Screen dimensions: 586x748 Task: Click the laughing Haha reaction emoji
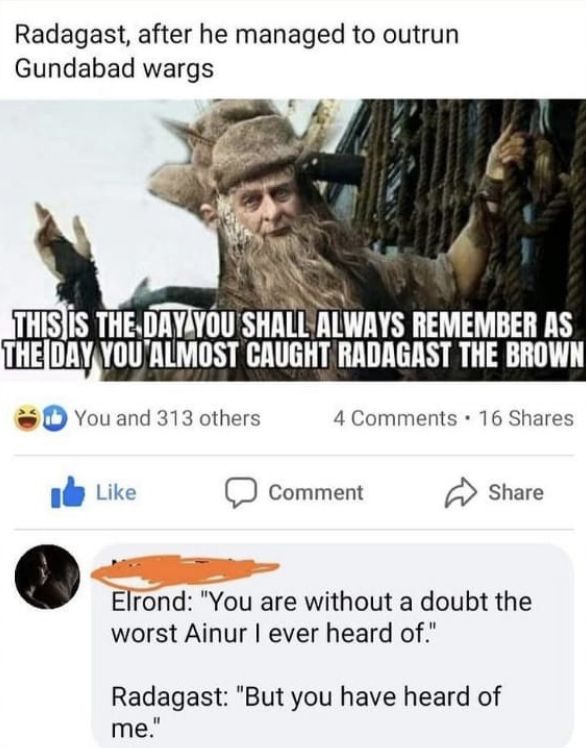tap(27, 419)
